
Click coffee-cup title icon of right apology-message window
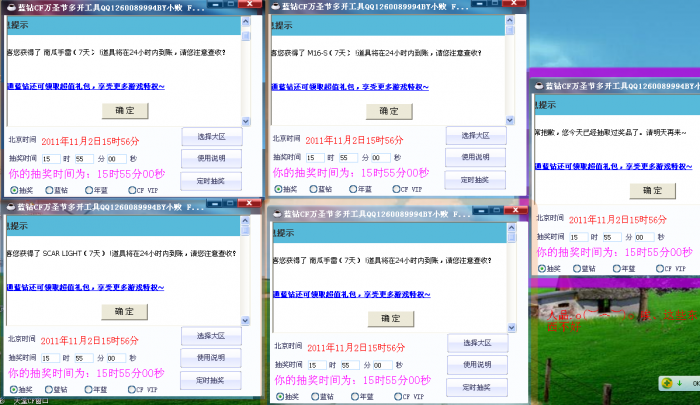tap(539, 86)
